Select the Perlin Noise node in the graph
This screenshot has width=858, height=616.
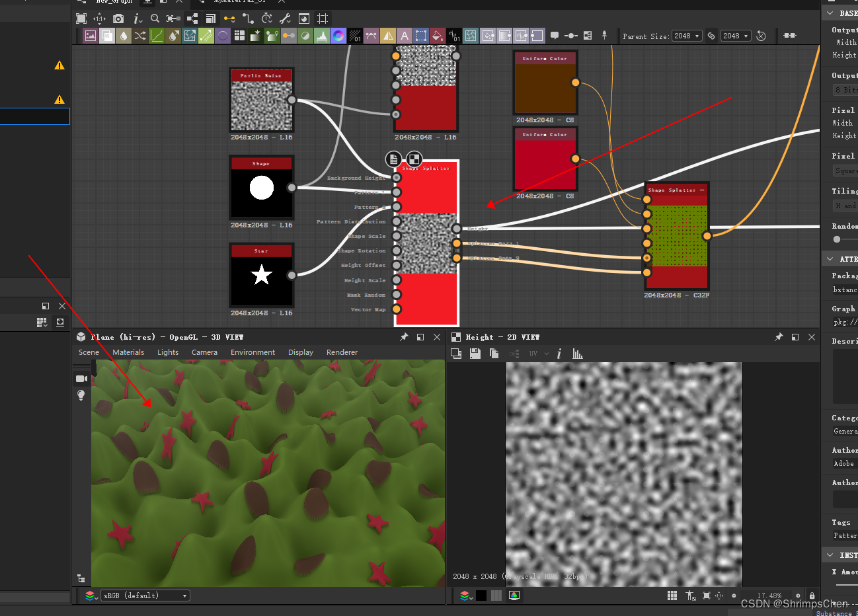point(261,99)
